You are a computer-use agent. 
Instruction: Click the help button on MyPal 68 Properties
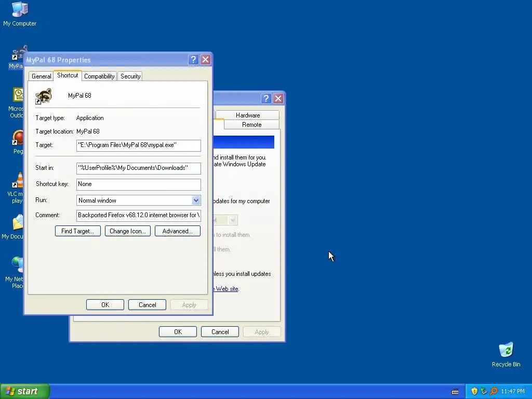[193, 60]
